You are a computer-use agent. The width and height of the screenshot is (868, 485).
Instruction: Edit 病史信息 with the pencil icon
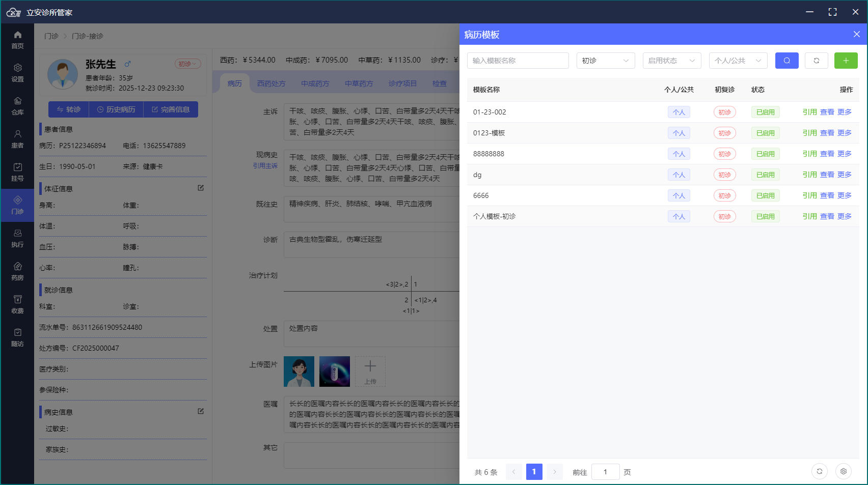click(x=201, y=411)
